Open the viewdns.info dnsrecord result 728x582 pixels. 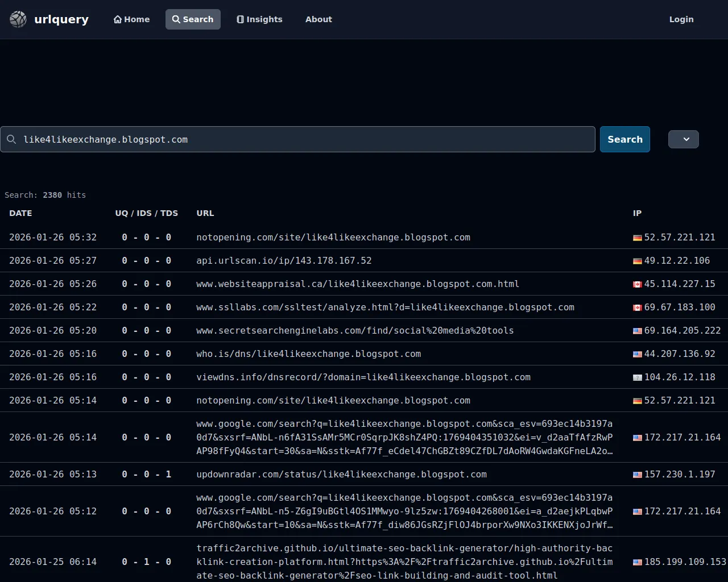point(363,377)
